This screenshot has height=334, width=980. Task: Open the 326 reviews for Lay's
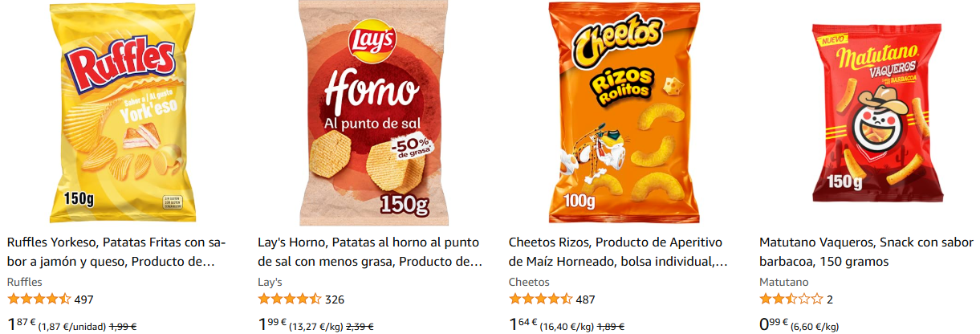(335, 299)
